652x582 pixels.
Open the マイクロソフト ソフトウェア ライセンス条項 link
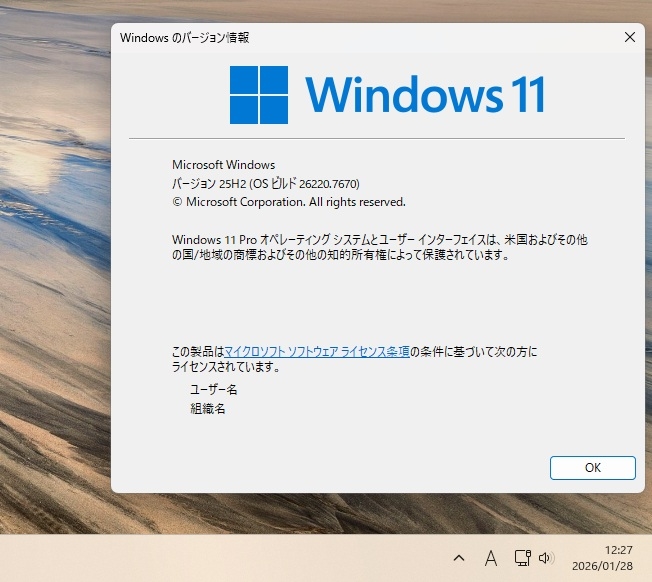pos(317,352)
